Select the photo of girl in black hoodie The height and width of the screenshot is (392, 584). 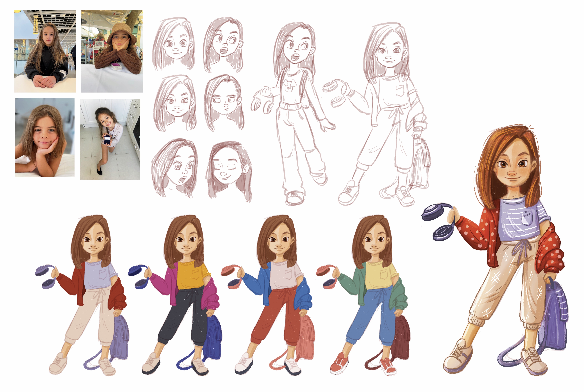45,51
